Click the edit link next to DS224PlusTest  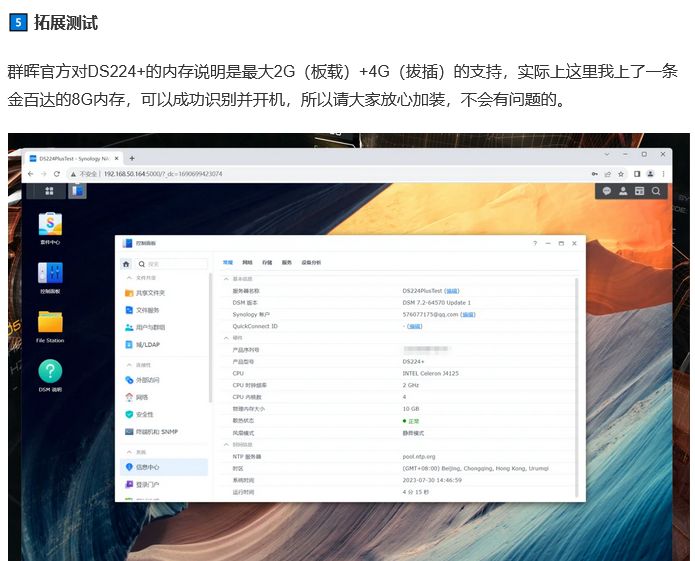(x=452, y=291)
